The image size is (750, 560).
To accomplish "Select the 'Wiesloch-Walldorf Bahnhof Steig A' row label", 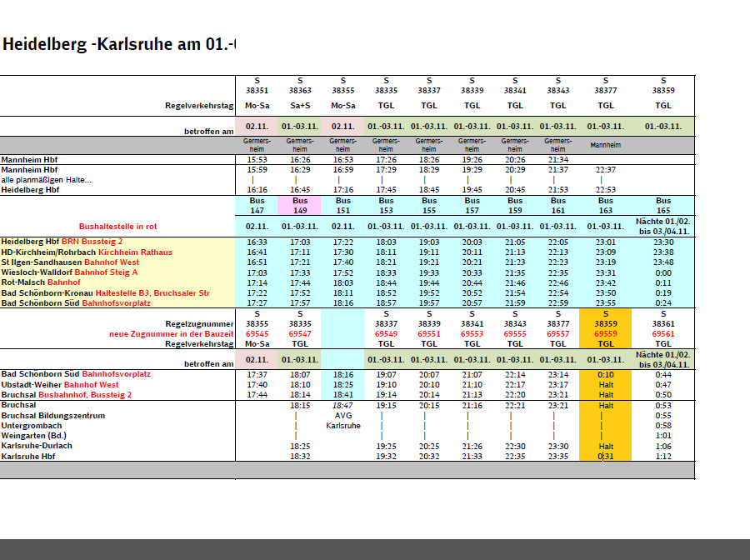I will pyautogui.click(x=69, y=272).
